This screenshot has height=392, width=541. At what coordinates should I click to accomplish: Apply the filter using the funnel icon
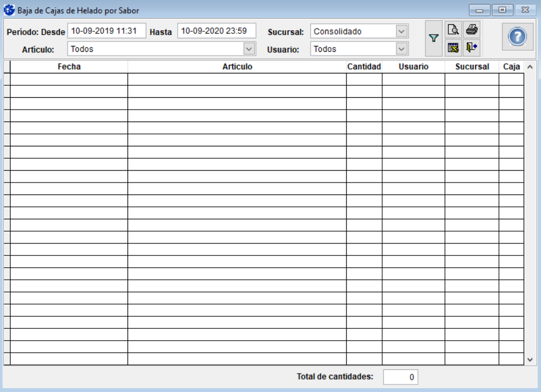coord(433,38)
